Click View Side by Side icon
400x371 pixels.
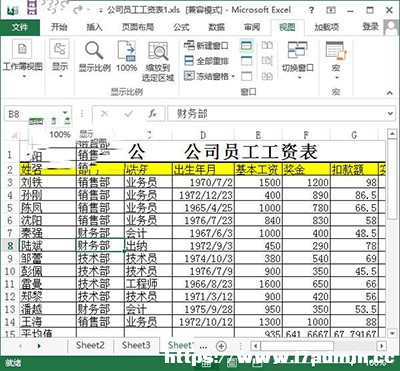point(267,45)
